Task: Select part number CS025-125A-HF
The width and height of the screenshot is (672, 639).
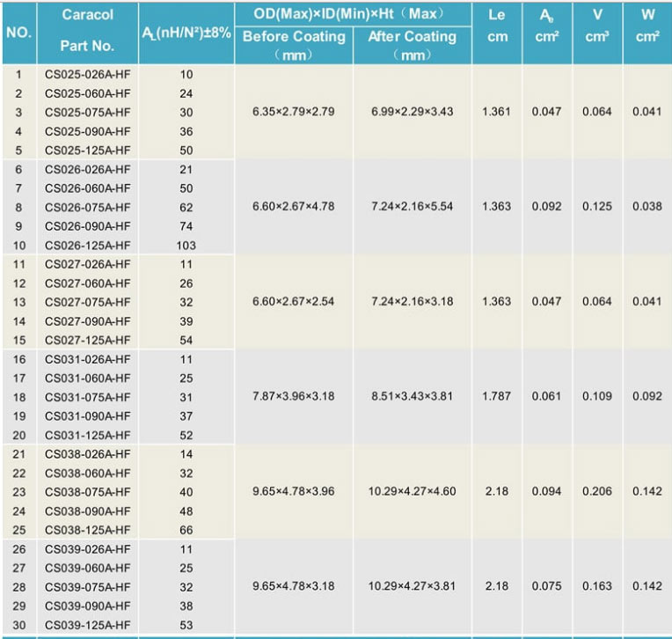Action: (x=87, y=151)
